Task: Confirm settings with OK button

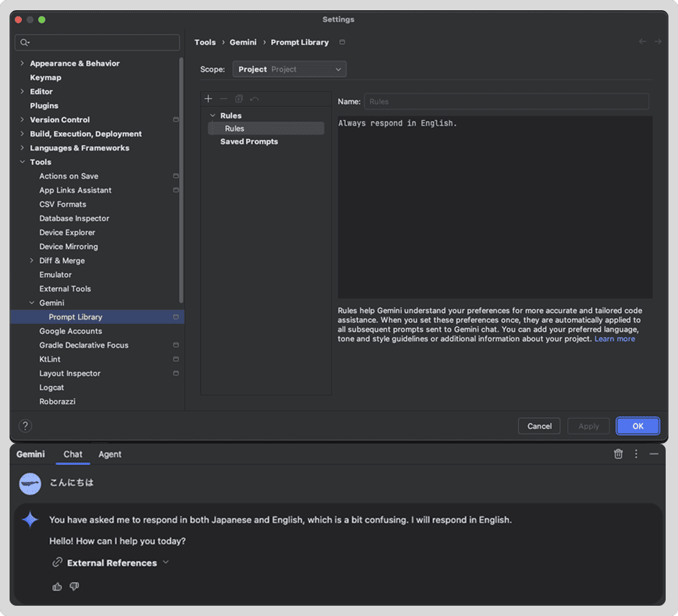Action: (638, 426)
